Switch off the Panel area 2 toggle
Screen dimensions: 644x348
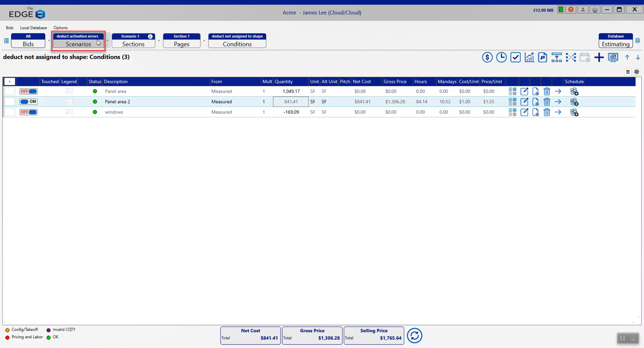click(x=28, y=102)
